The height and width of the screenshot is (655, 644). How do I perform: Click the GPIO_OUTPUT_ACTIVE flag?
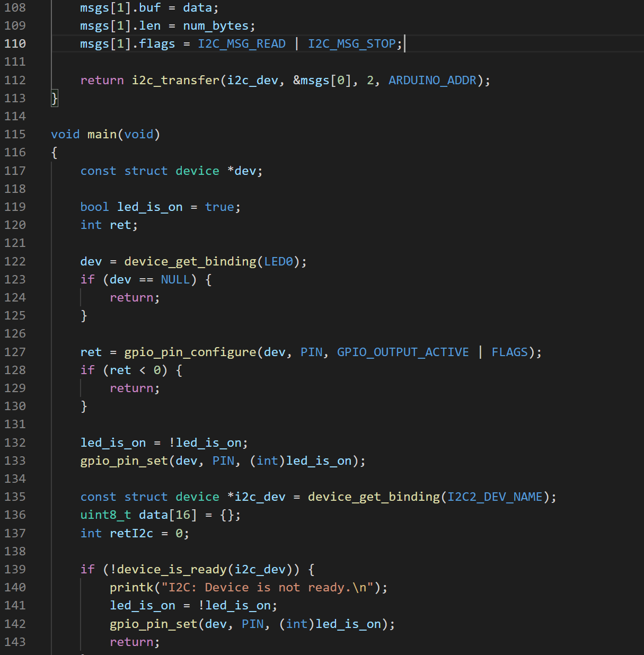click(x=403, y=352)
